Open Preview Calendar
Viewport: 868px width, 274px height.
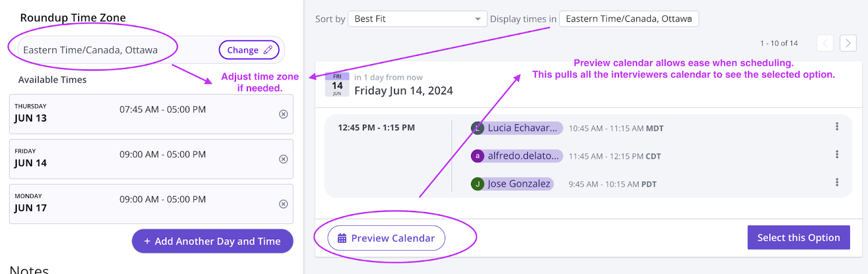[386, 238]
